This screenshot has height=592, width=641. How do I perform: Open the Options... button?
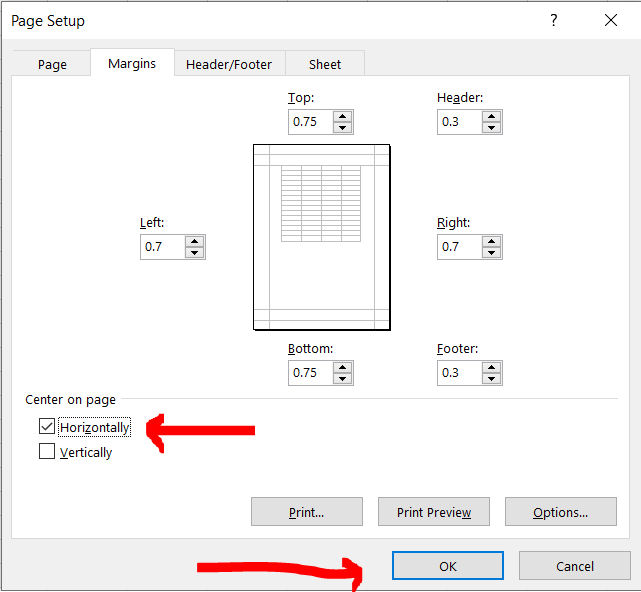(561, 511)
